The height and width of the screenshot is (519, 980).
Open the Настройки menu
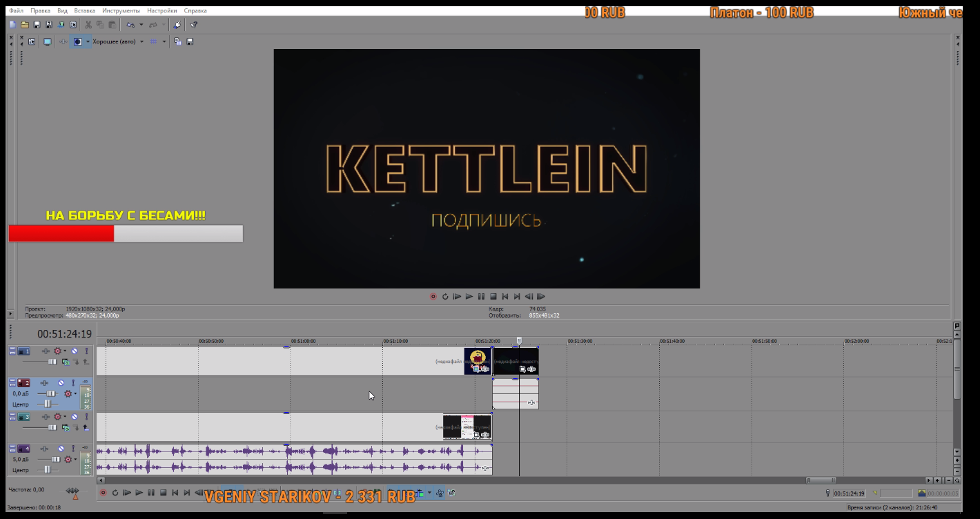point(161,11)
